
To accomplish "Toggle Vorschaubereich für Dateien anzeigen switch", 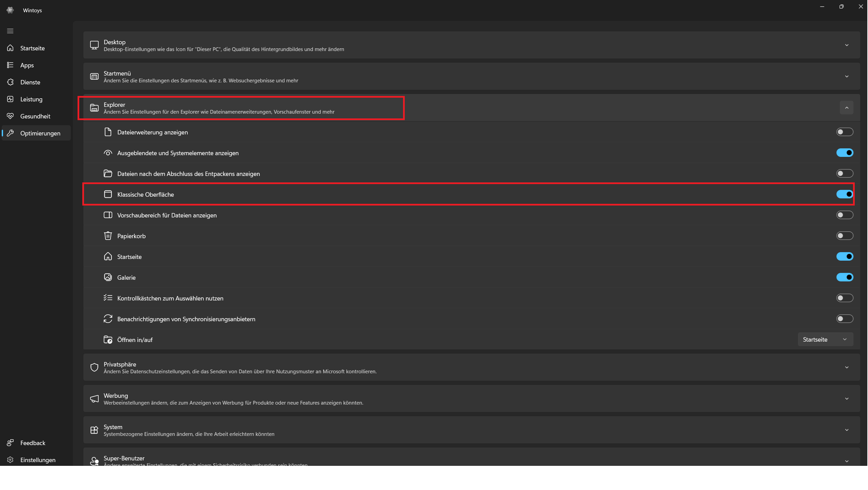I will pyautogui.click(x=845, y=215).
